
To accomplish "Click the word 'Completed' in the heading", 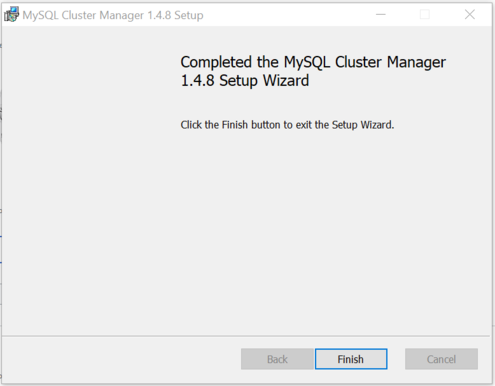I will pos(216,62).
